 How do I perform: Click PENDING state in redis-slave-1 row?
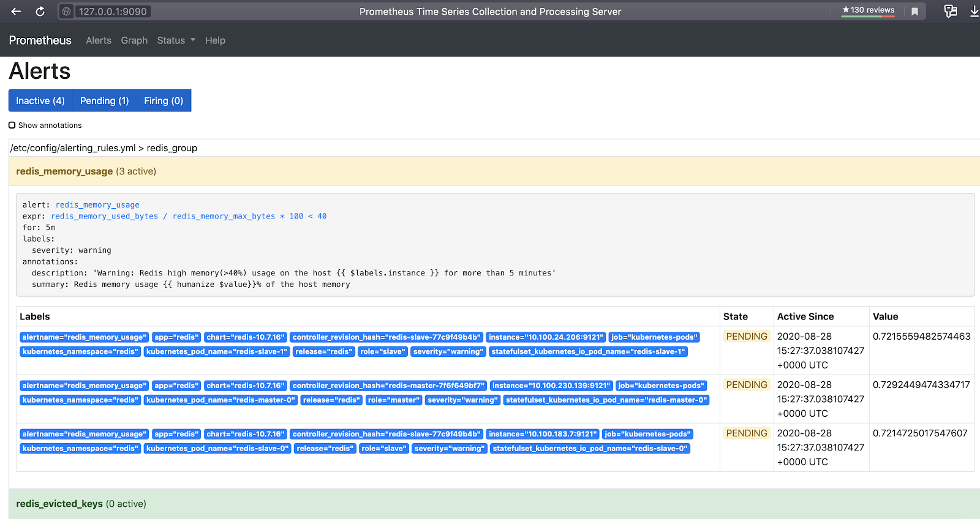(746, 337)
